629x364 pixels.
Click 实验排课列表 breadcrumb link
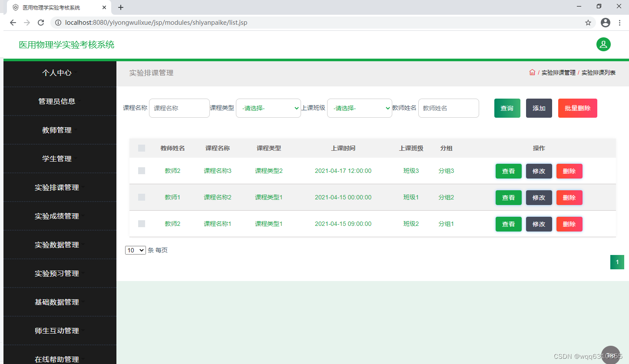(599, 73)
